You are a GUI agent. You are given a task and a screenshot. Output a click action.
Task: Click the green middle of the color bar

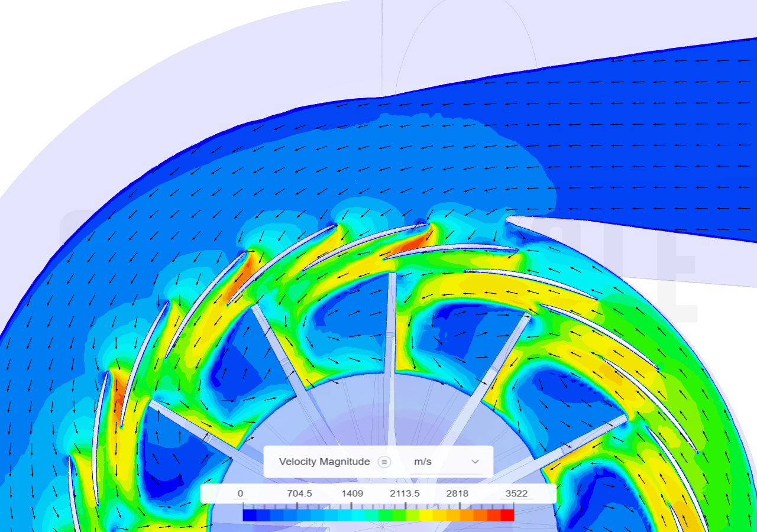coord(386,515)
